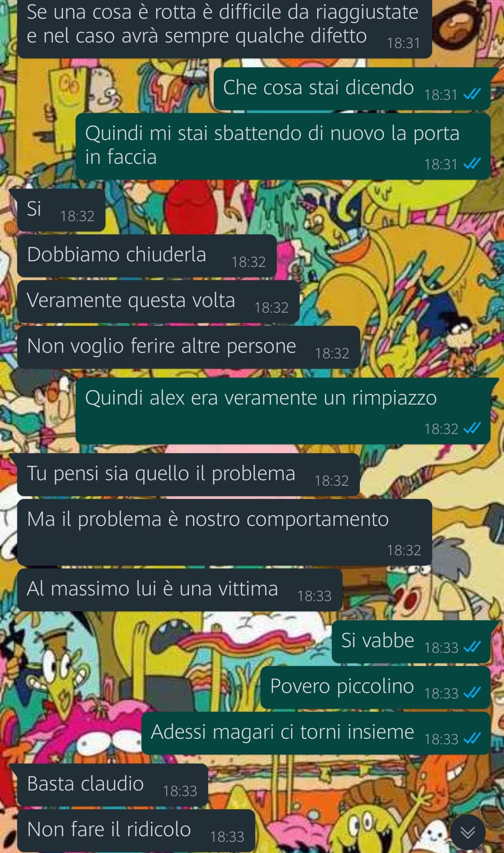Viewport: 504px width, 853px height.
Task: Select the message 'Non fare il ridicolo'
Action: (x=136, y=831)
